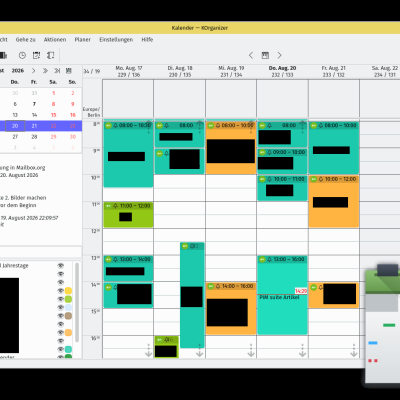Advance the mini calendar one month
The width and height of the screenshot is (400, 400).
coord(34,71)
